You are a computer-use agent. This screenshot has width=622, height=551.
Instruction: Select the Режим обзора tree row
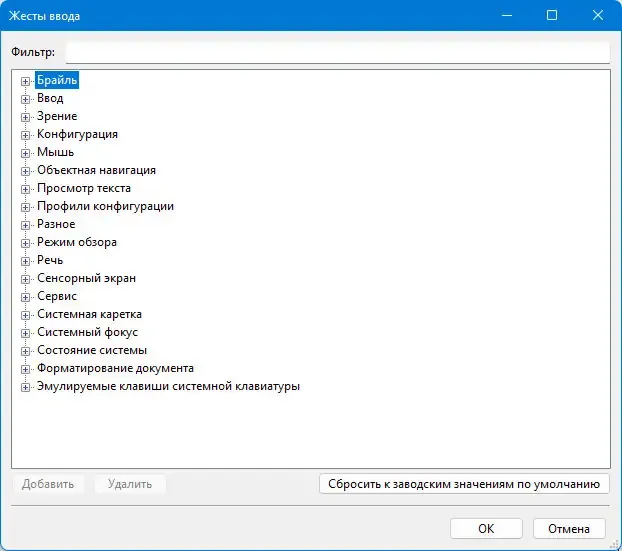[x=77, y=242]
